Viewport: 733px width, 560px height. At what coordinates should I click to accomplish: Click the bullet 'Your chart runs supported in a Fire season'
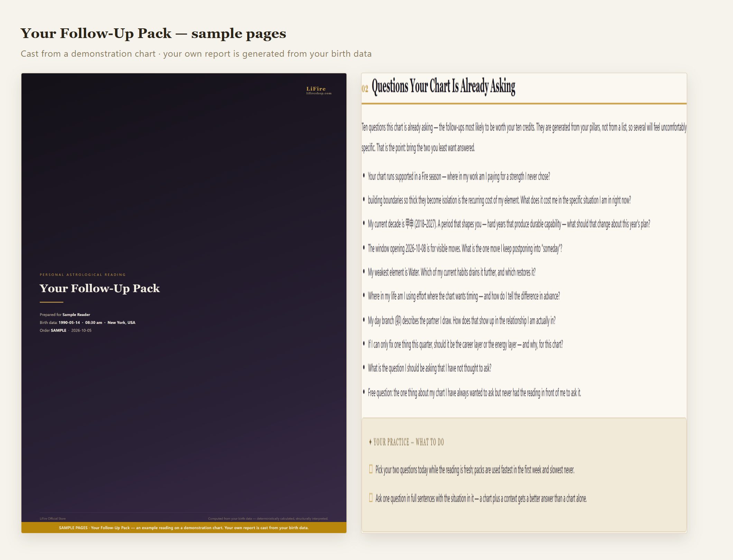pos(459,177)
